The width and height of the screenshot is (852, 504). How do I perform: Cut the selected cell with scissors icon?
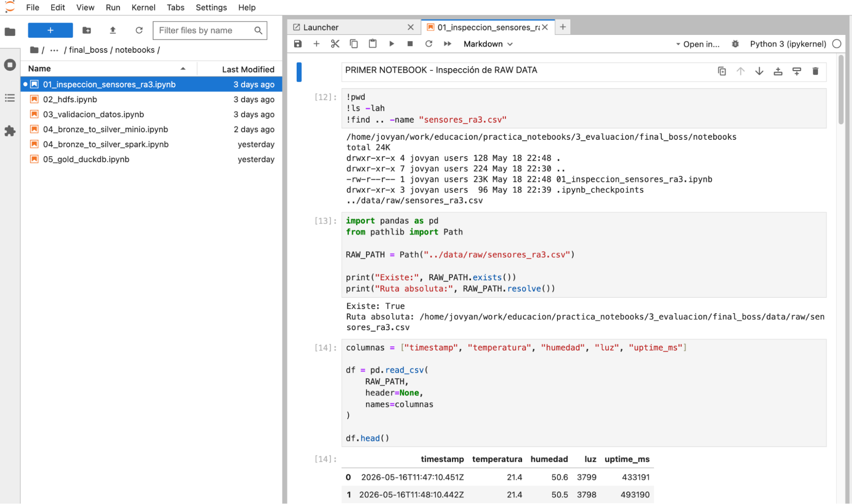pos(335,44)
